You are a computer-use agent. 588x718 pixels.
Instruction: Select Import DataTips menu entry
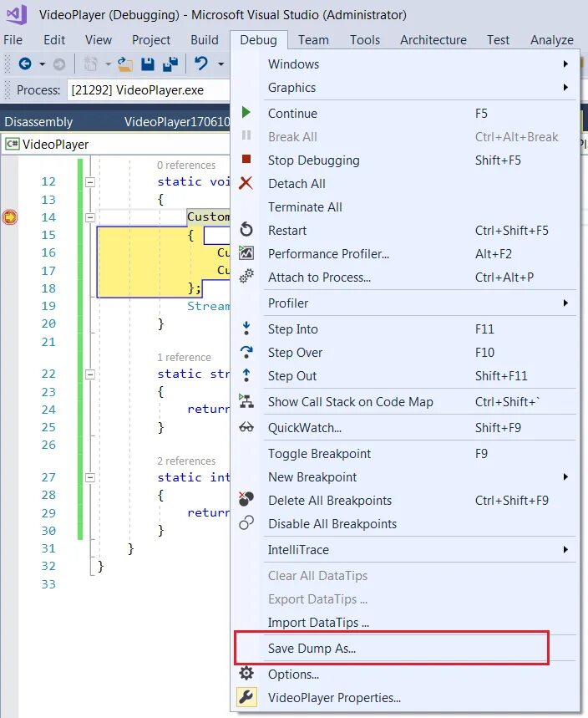[x=405, y=623]
